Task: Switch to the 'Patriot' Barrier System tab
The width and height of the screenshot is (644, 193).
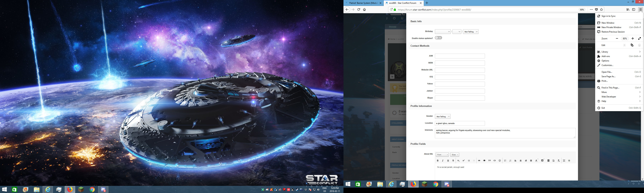Action: [363, 3]
